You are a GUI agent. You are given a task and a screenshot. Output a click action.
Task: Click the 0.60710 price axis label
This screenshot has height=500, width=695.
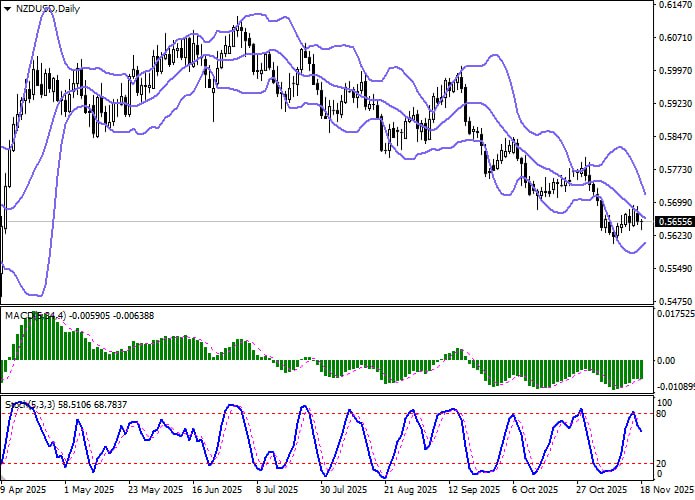coord(674,39)
